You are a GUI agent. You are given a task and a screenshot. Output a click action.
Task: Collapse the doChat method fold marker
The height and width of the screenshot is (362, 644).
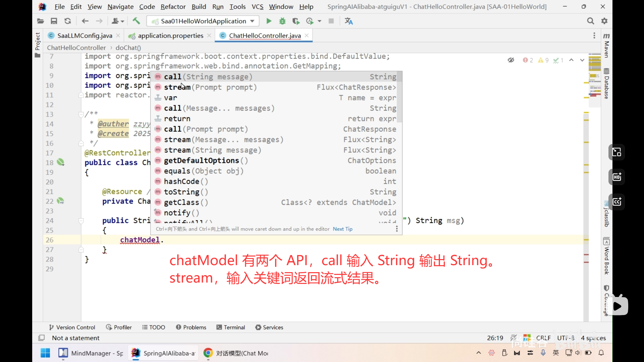coord(81,221)
